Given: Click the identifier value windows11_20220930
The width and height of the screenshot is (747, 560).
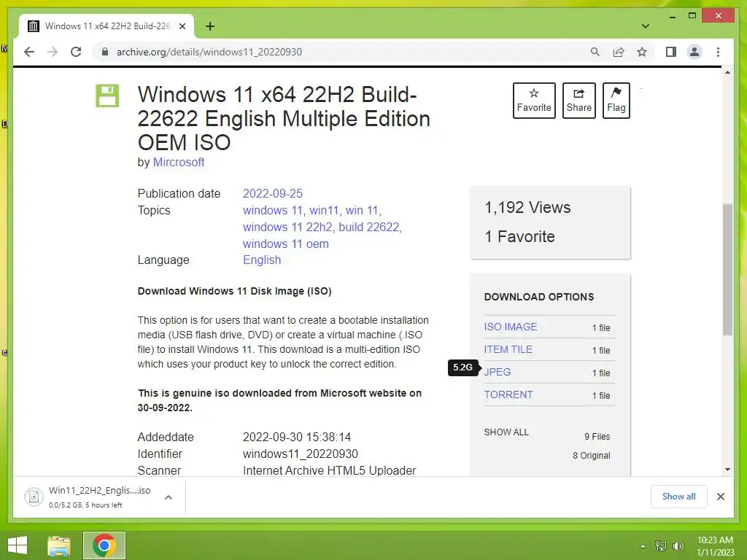Looking at the screenshot, I should point(300,454).
